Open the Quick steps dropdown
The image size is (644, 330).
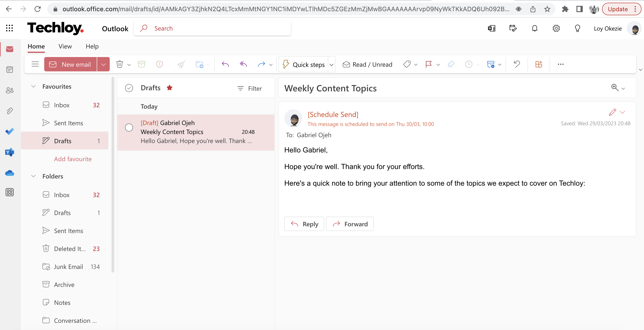pyautogui.click(x=332, y=65)
